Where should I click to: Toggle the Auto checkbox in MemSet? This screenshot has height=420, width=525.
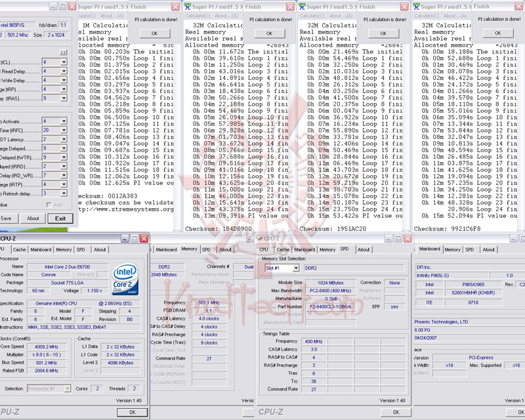(49, 205)
